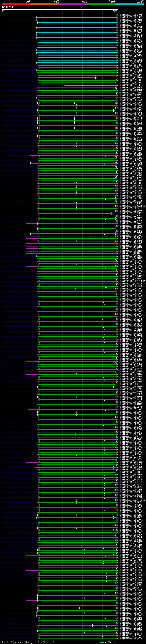Click the red 20% identity color legend
Image resolution: width=146 pixels, height=644 pixels.
tap(16, 4)
